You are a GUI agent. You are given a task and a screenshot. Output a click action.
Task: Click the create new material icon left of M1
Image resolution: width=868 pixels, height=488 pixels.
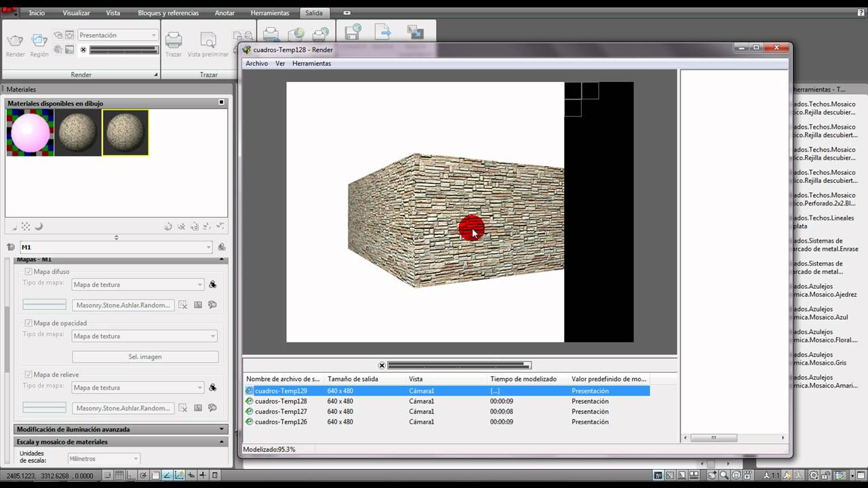tap(11, 247)
